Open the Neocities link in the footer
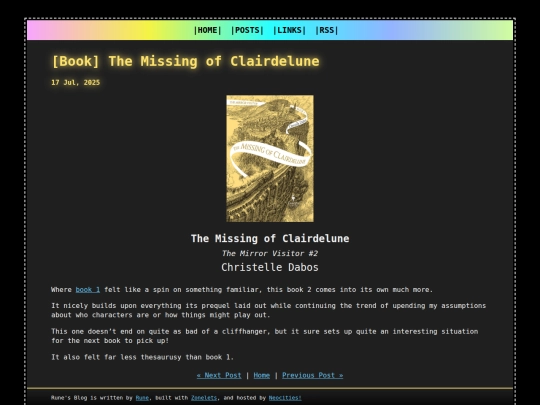The height and width of the screenshot is (405, 540). click(x=285, y=398)
